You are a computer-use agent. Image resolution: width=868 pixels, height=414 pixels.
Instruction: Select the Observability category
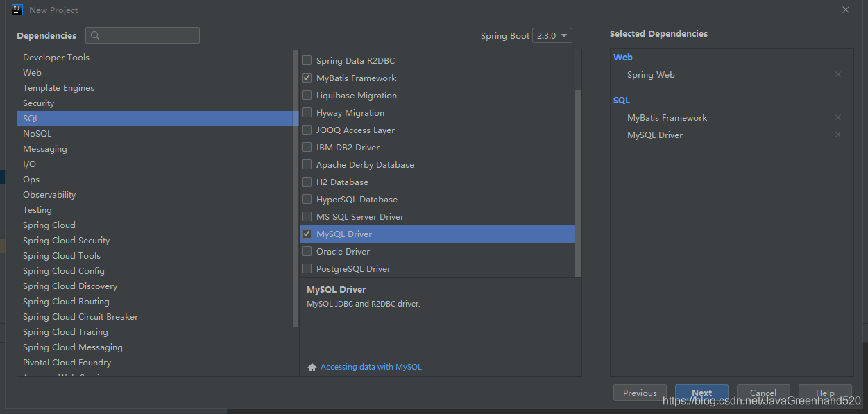pos(158,194)
